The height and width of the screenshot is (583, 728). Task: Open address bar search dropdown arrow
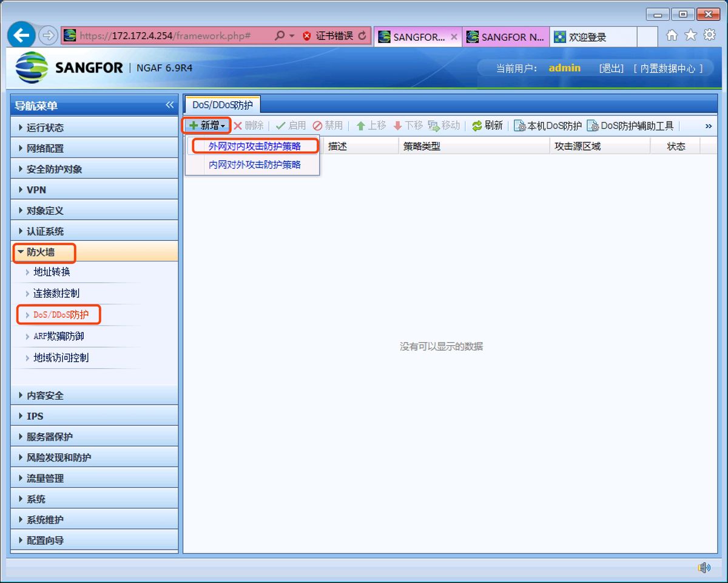click(292, 36)
